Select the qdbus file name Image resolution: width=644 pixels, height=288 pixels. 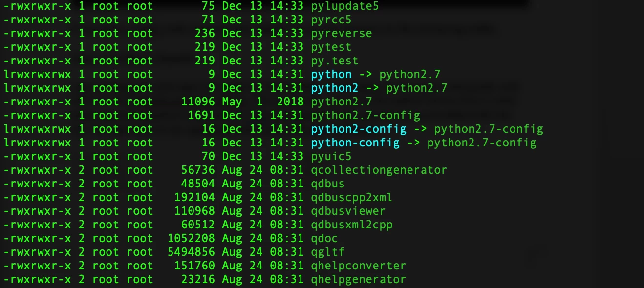click(x=328, y=184)
